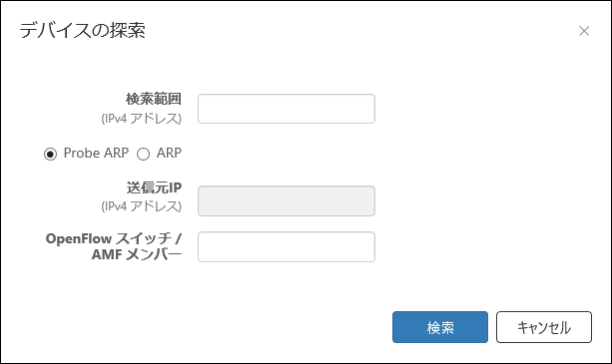612x364 pixels.
Task: Click the キャンセル button
Action: tap(544, 327)
